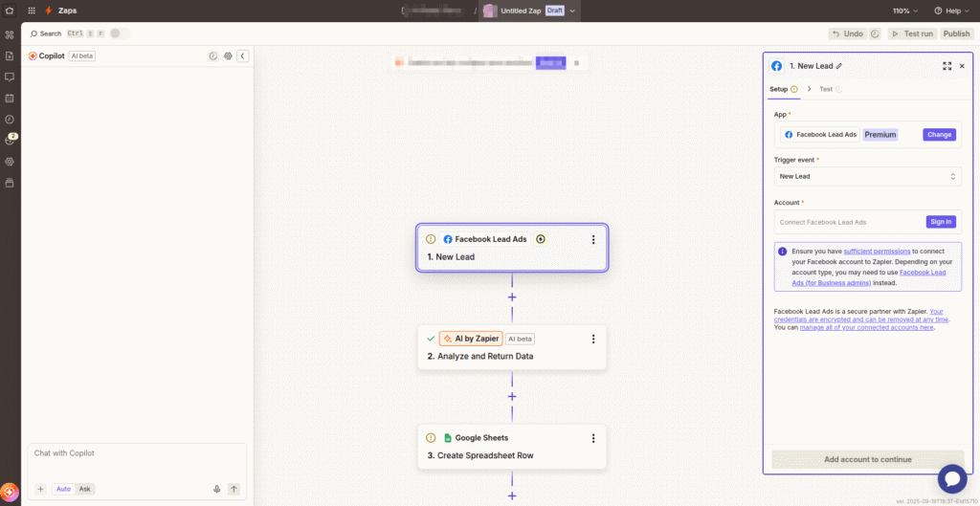Click the Premium badge
Image resolution: width=980 pixels, height=506 pixels.
pyautogui.click(x=880, y=135)
